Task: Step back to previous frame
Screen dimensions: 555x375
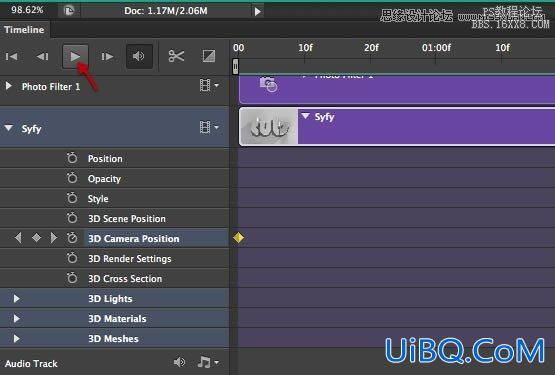Action: (42, 56)
